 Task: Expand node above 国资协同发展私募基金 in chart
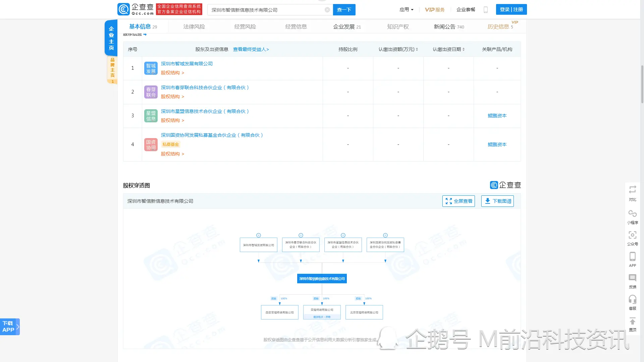point(385,235)
